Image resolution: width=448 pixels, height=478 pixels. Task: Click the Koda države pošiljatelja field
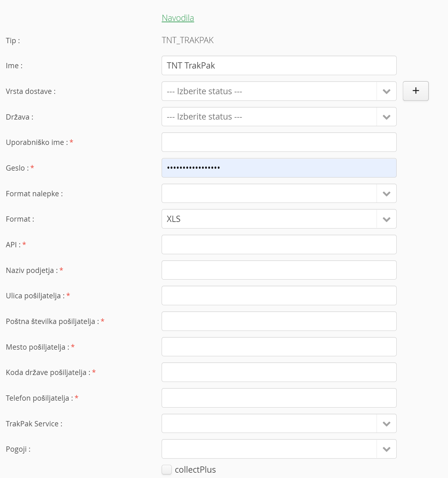click(279, 372)
